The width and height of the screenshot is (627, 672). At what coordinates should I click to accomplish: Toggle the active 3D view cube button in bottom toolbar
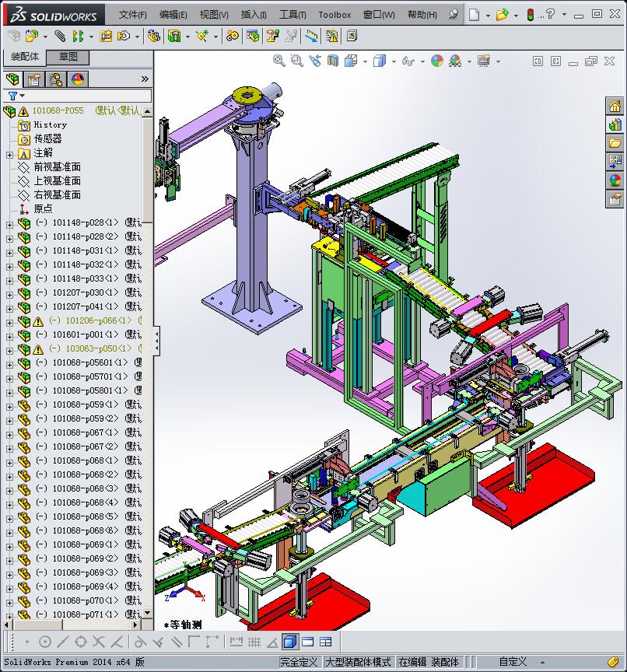[290, 642]
